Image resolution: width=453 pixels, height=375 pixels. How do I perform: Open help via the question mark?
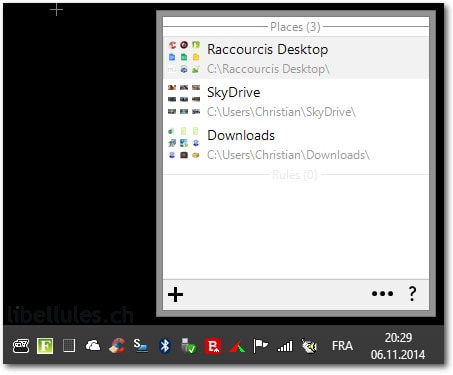[412, 294]
